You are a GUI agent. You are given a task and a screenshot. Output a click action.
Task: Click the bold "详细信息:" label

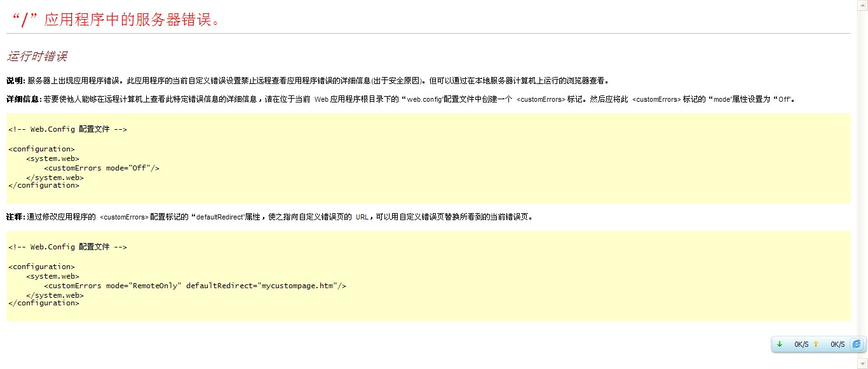24,99
